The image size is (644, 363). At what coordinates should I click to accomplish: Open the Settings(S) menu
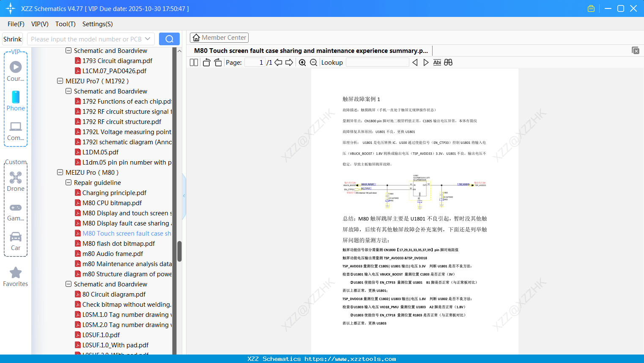[97, 24]
